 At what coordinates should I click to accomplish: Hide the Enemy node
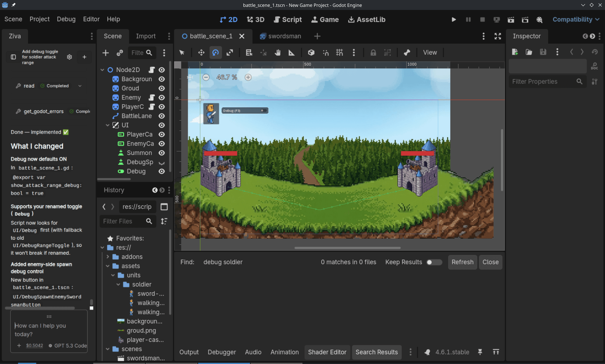click(162, 98)
